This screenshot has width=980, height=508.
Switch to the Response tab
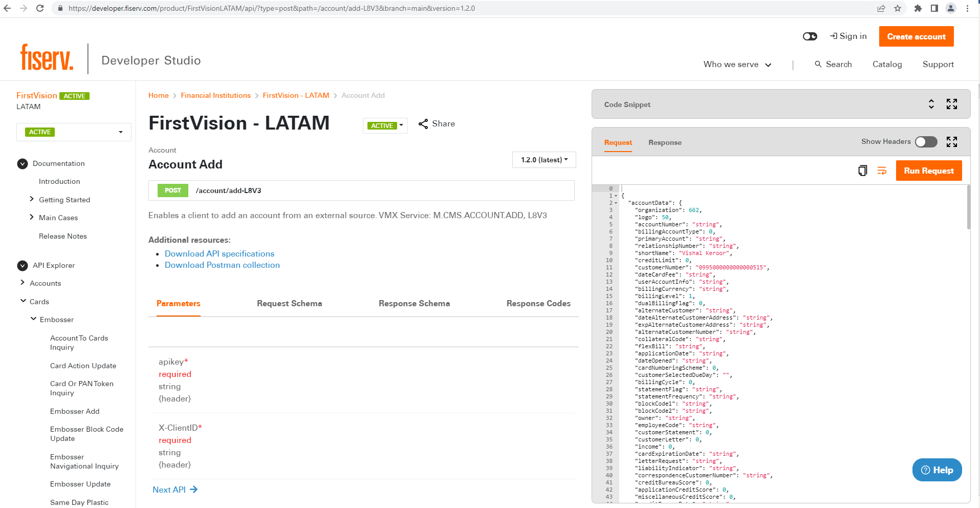[665, 142]
